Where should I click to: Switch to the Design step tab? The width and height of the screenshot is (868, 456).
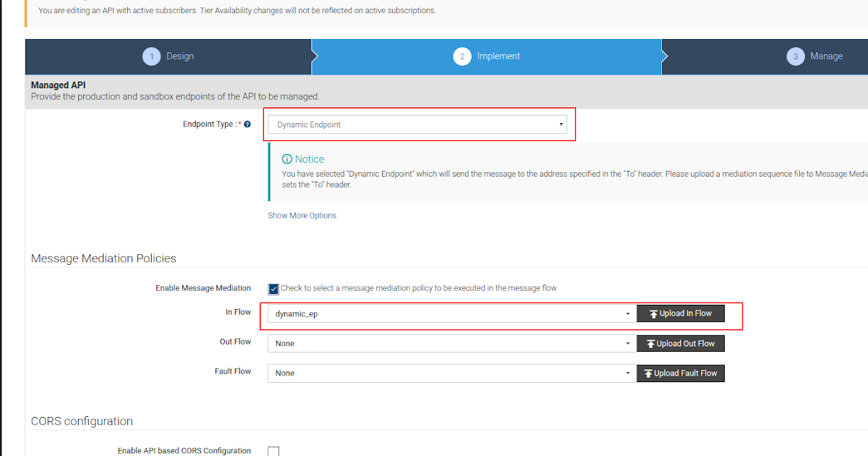click(180, 56)
